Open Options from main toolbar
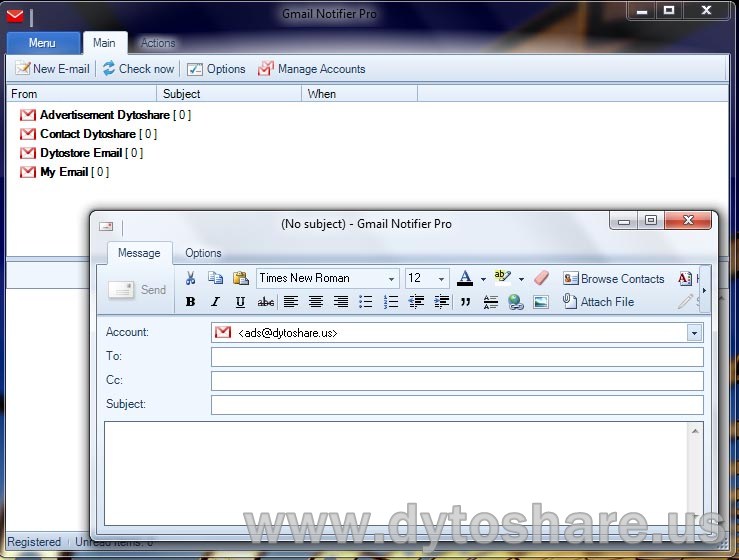 [216, 69]
